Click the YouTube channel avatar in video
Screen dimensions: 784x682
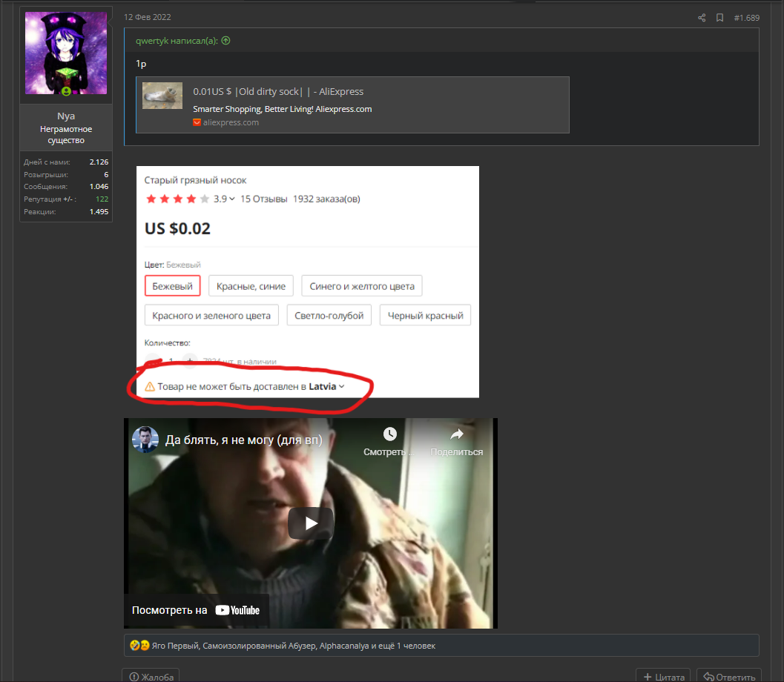pyautogui.click(x=145, y=440)
